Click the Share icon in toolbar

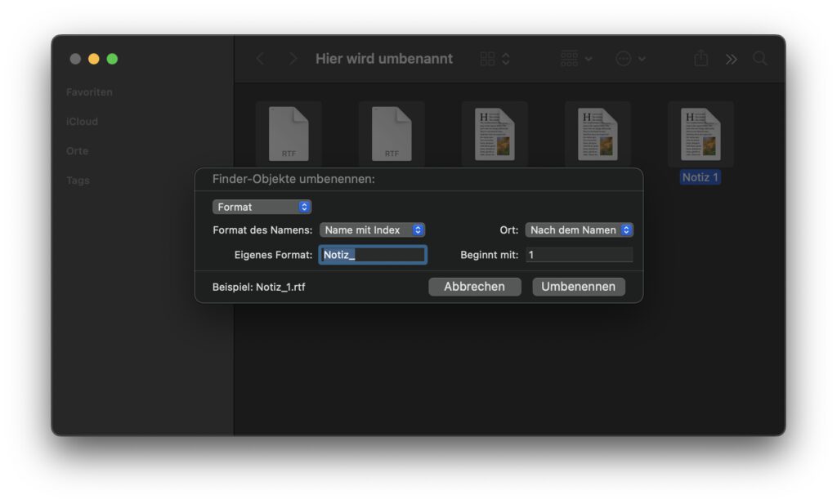pos(700,59)
